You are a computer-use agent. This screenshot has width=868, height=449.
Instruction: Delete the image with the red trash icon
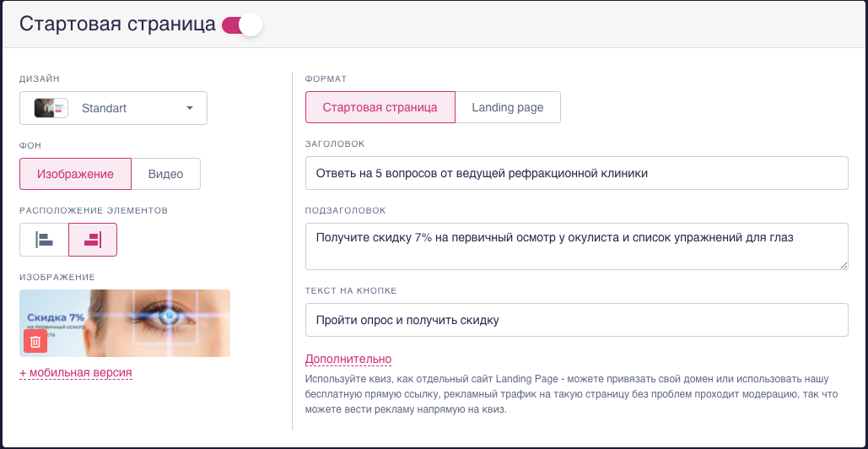(35, 341)
